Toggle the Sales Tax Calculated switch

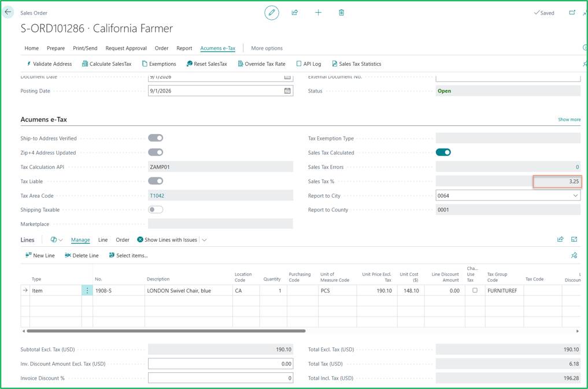[x=443, y=152]
